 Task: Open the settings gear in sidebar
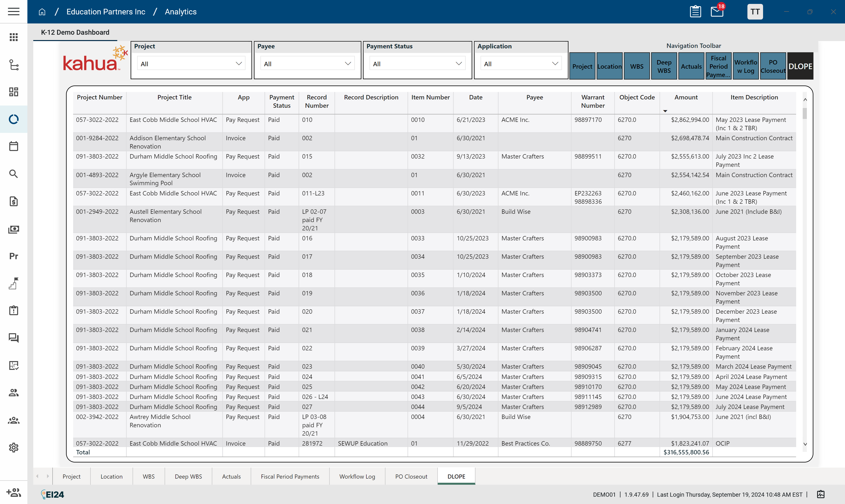point(14,448)
